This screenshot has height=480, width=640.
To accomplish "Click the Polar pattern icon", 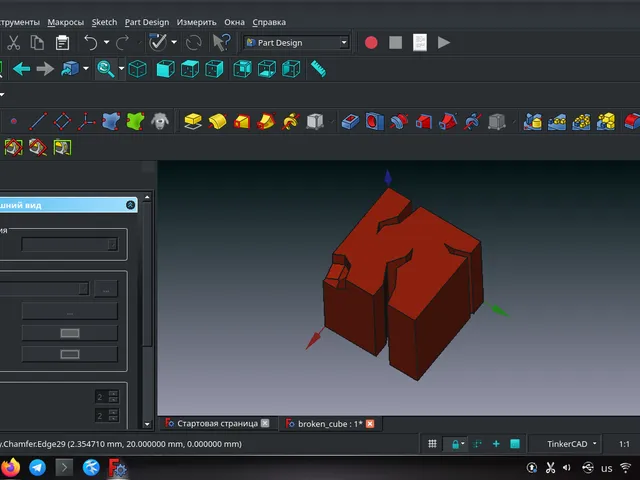I will 581,121.
